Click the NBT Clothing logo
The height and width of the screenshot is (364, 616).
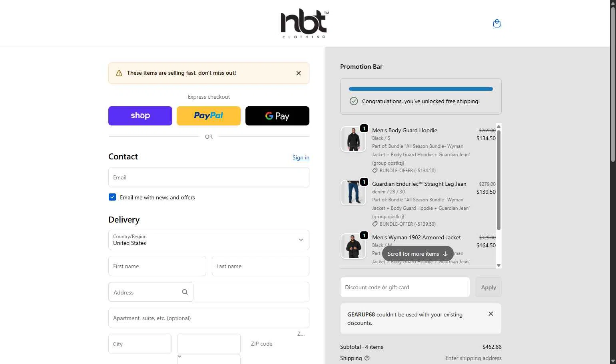(x=305, y=24)
